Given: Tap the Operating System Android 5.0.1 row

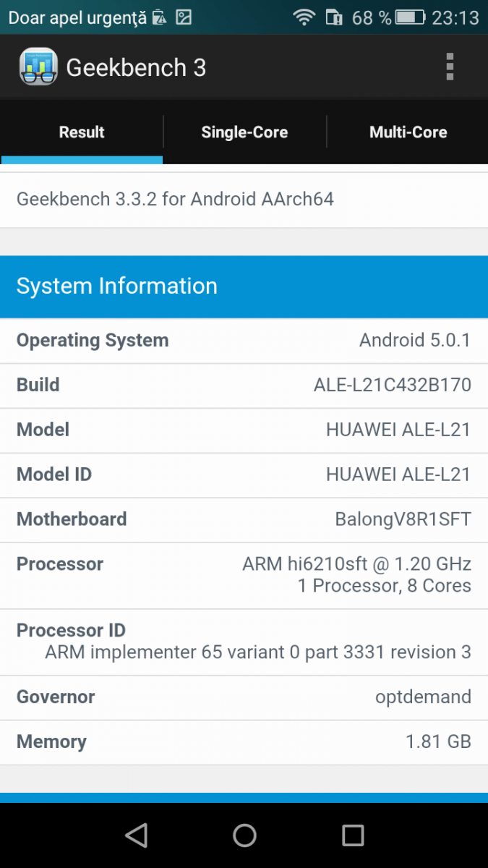Looking at the screenshot, I should [x=244, y=341].
